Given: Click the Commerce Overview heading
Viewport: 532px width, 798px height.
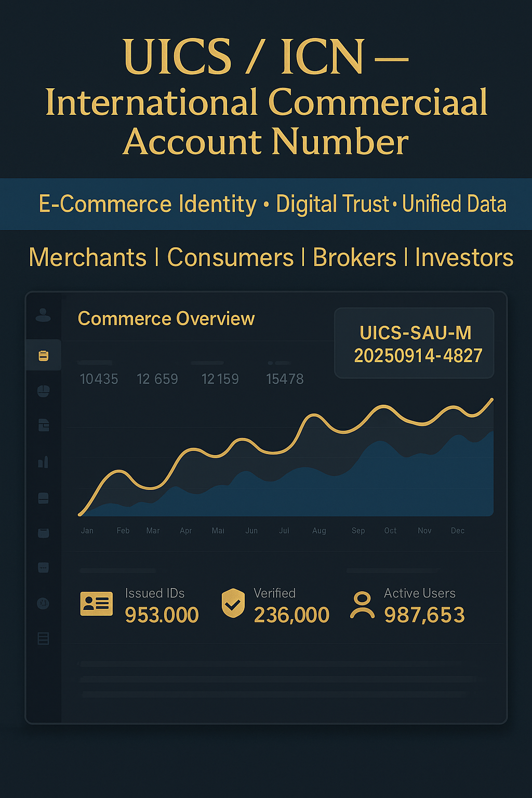Looking at the screenshot, I should (166, 318).
